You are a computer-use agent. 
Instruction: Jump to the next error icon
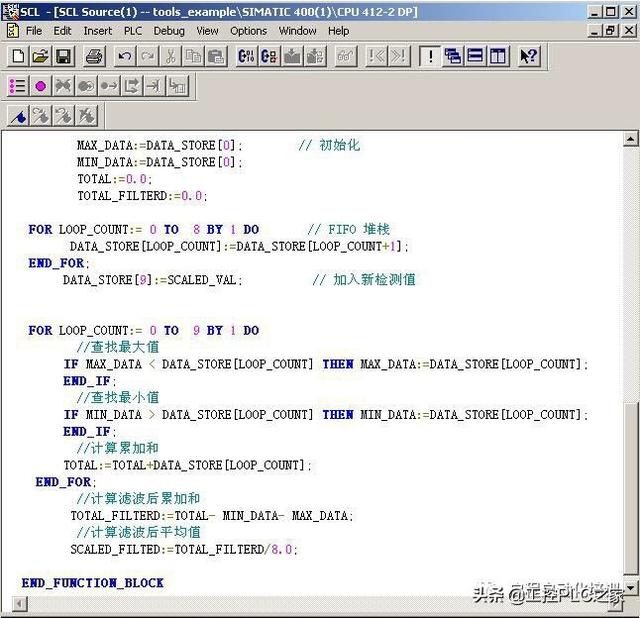(399, 56)
